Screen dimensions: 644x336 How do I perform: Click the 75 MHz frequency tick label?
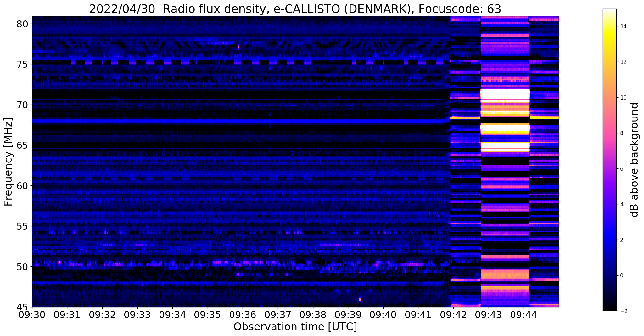22,64
